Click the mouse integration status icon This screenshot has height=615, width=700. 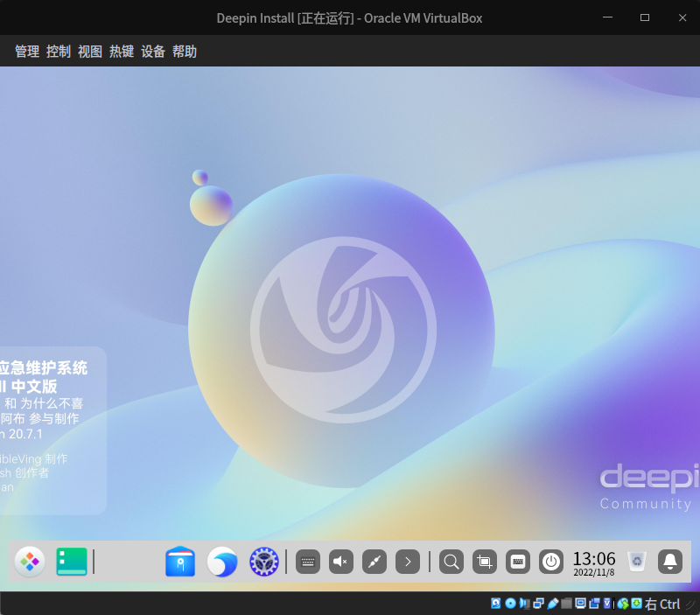(x=623, y=604)
